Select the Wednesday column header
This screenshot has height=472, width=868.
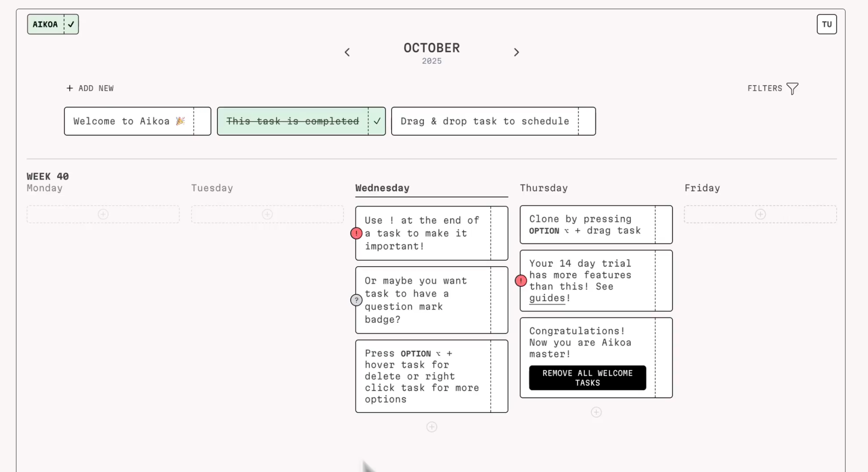point(382,188)
